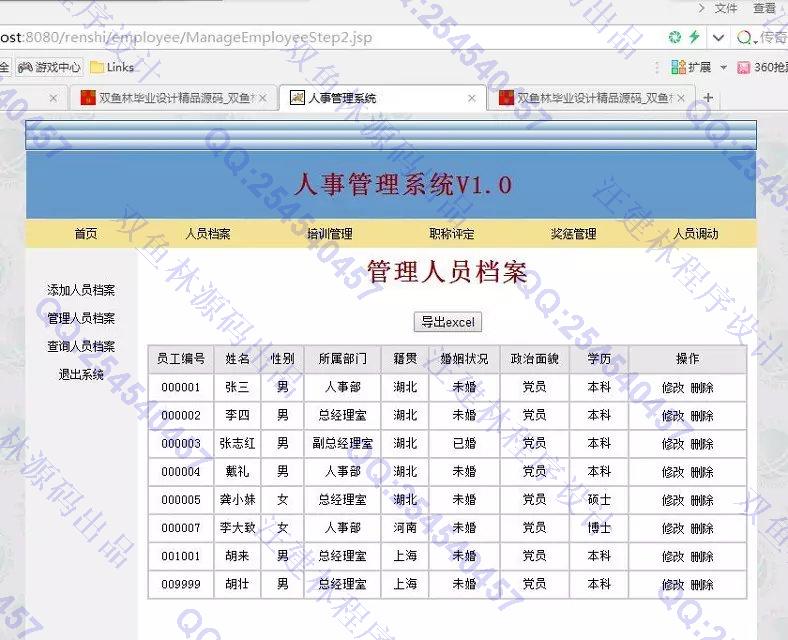The height and width of the screenshot is (640, 788).
Task: Open the 查看 menu
Action: [764, 8]
